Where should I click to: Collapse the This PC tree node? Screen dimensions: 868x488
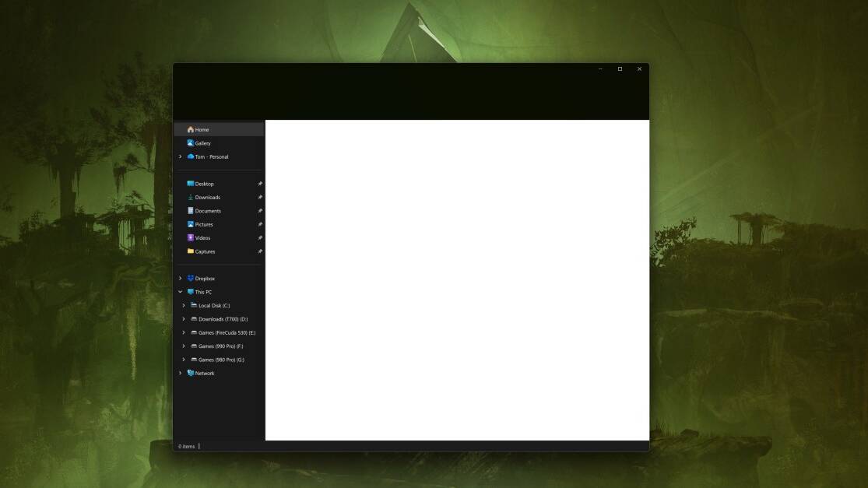[181, 292]
